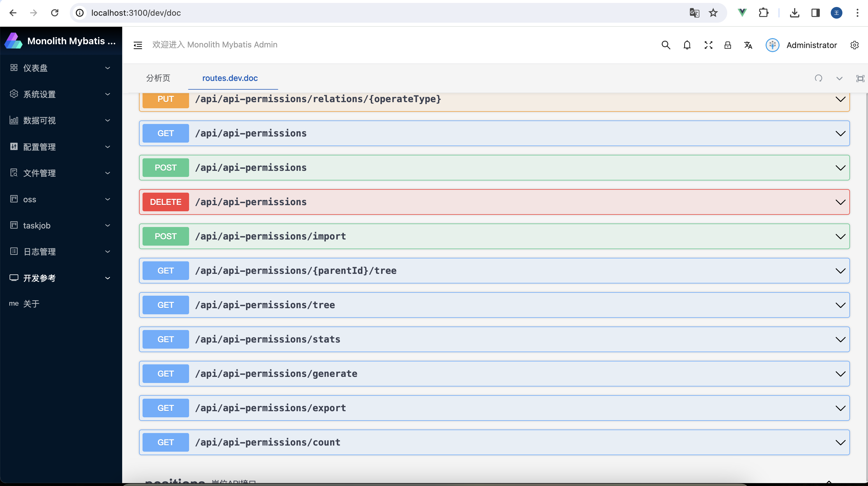Toggle fullscreen mode icon in header
868x486 pixels.
pos(708,45)
